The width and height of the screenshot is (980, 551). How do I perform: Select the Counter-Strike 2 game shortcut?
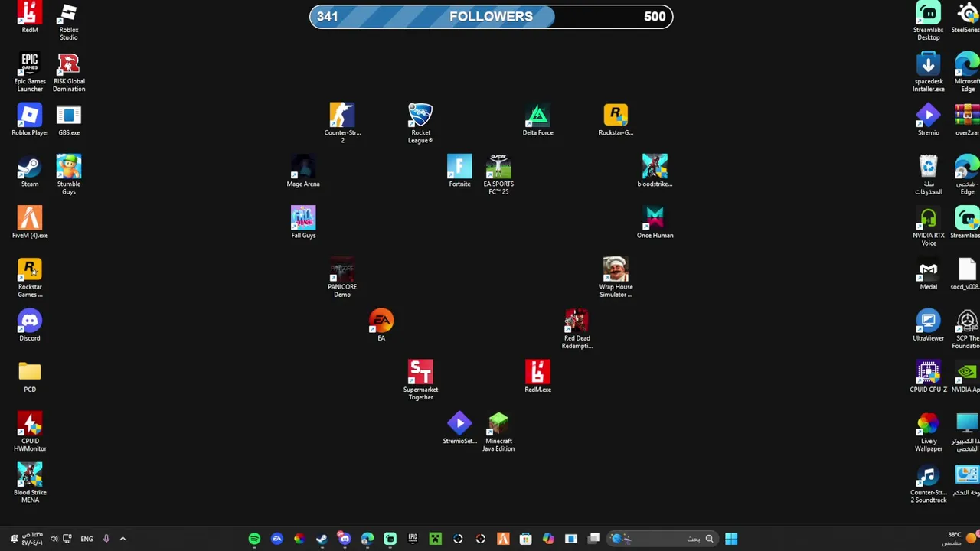pyautogui.click(x=342, y=123)
